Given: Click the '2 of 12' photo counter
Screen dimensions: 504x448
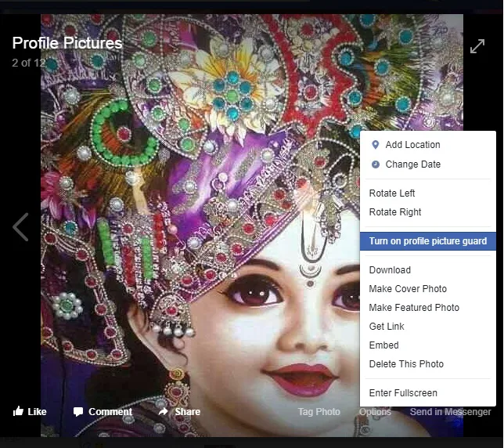Looking at the screenshot, I should tap(28, 63).
